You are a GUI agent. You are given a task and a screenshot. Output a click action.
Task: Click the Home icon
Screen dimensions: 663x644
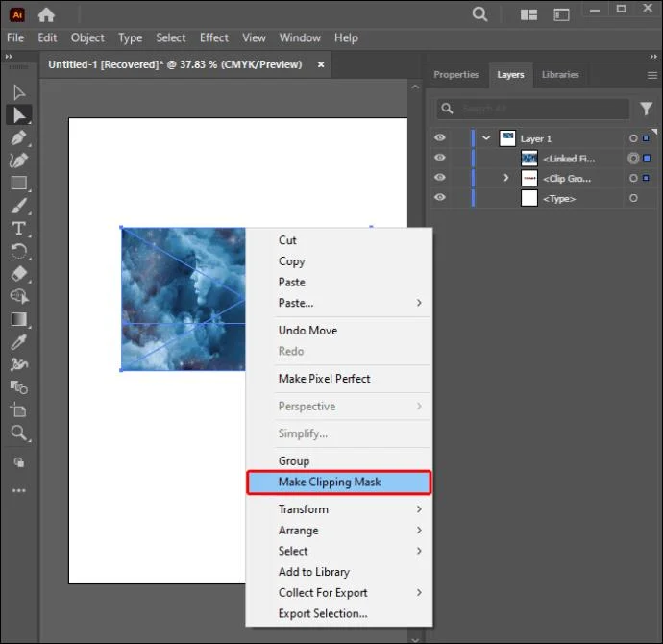pos(46,15)
